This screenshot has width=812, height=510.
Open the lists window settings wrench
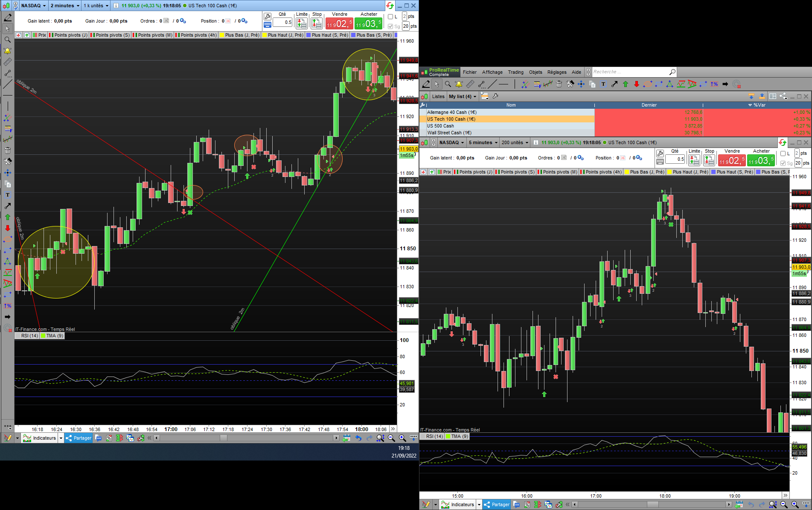(x=495, y=96)
